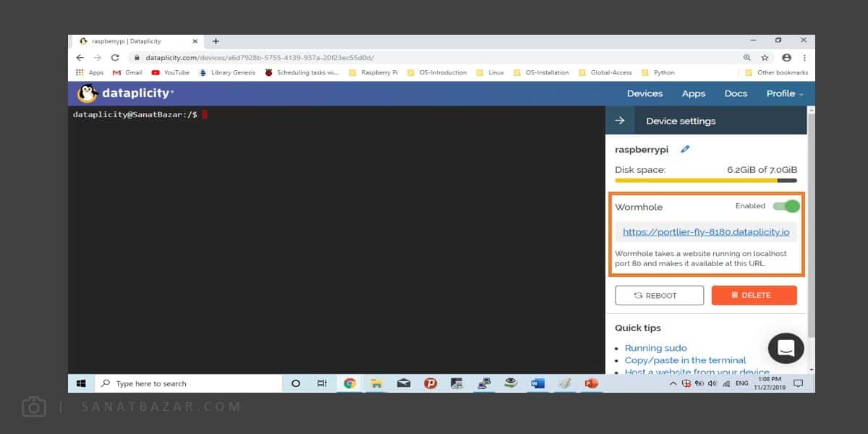The width and height of the screenshot is (868, 434).
Task: Open Docs in the navigation bar
Action: (736, 93)
